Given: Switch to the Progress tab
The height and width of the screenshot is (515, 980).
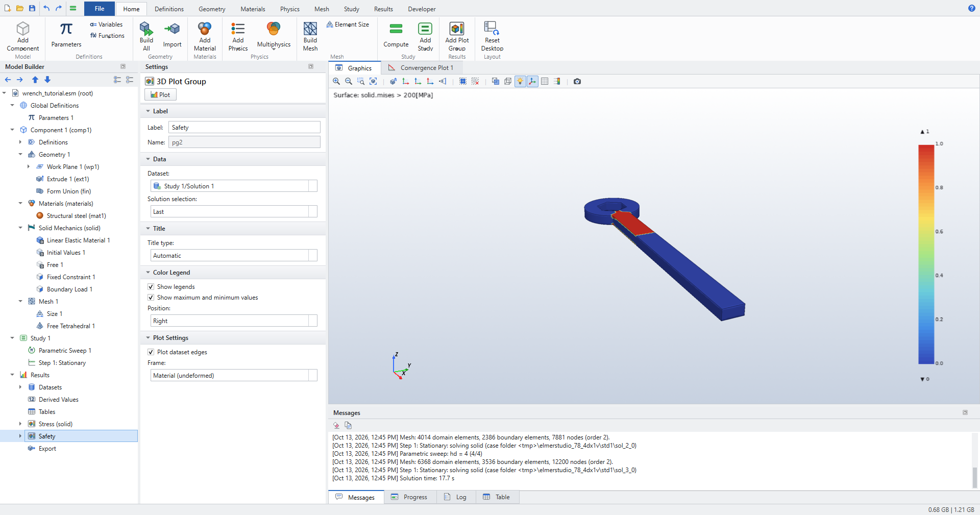Looking at the screenshot, I should pyautogui.click(x=410, y=497).
